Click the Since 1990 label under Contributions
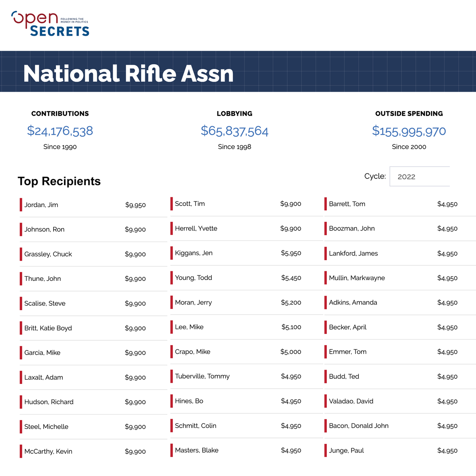The width and height of the screenshot is (476, 476). (x=60, y=147)
